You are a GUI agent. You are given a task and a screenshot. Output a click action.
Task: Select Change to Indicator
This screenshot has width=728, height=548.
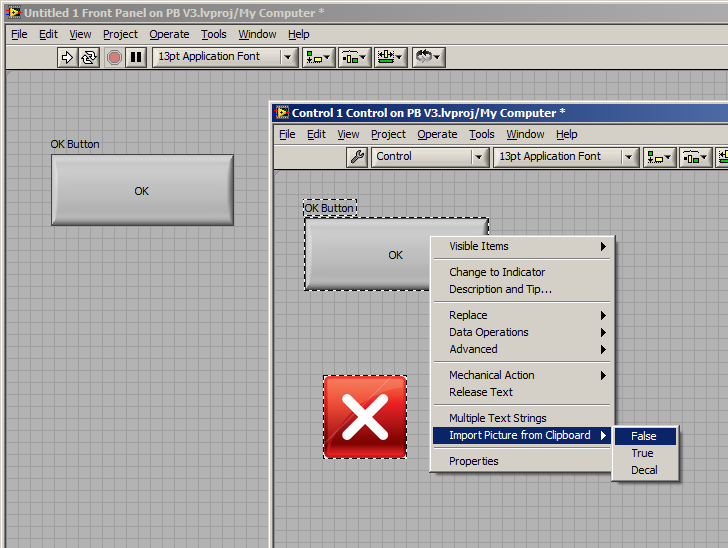522,272
